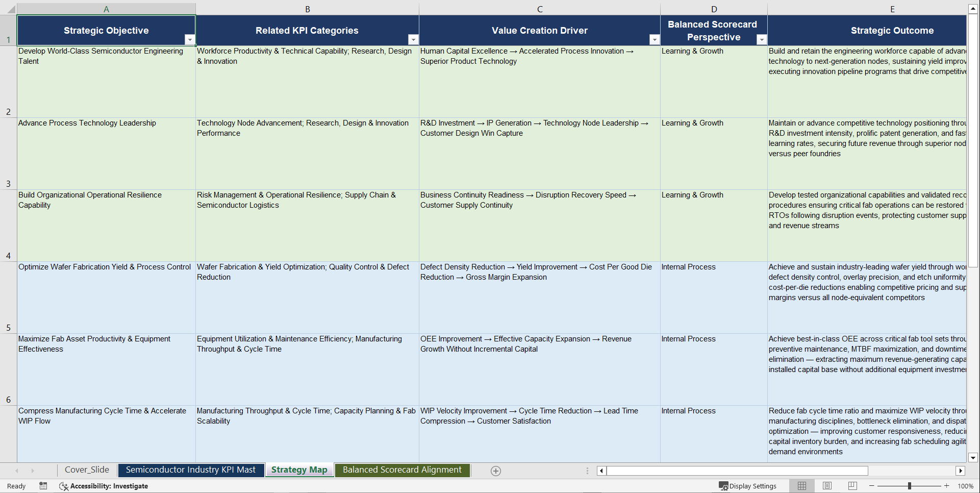The image size is (980, 493).
Task: Zoom out with the minus button
Action: (x=872, y=486)
